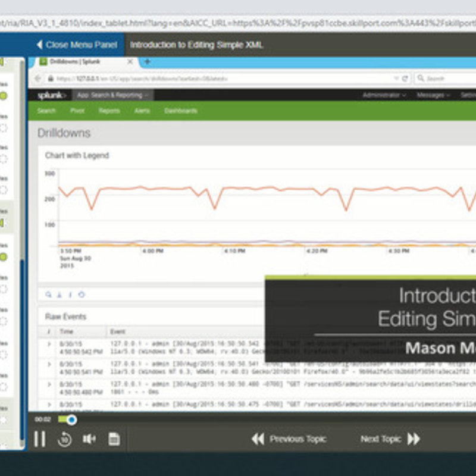Pause the video playback
Viewport: 476px width, 476px height.
click(40, 439)
